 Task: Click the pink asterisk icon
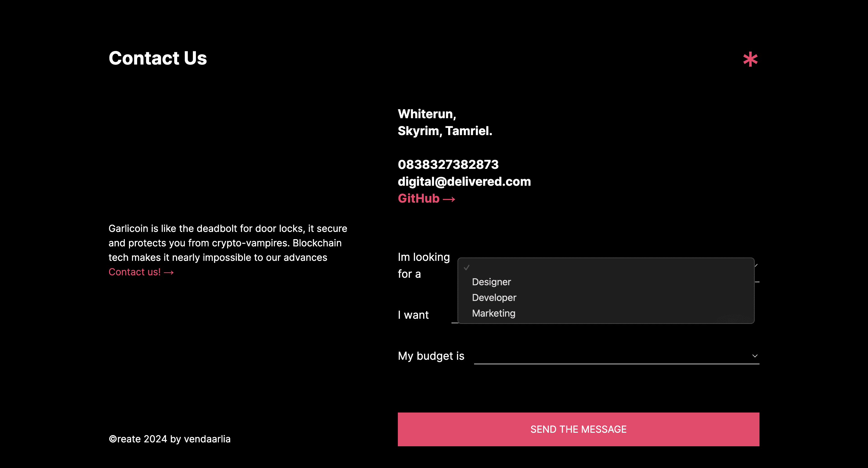pos(750,59)
